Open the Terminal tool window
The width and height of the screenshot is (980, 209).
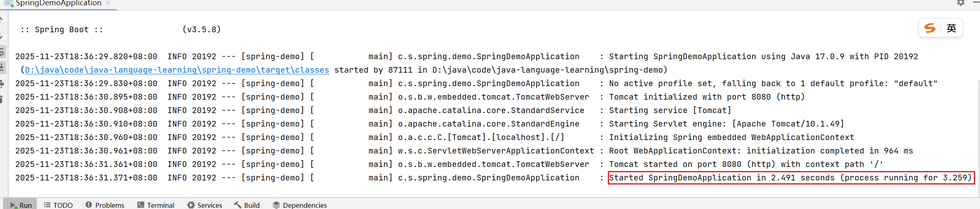click(x=156, y=205)
